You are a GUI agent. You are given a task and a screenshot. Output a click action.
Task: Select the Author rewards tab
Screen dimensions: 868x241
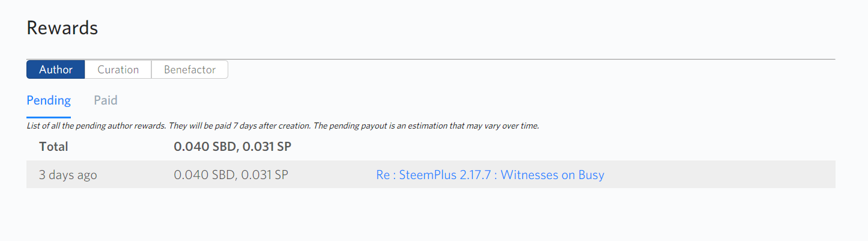pyautogui.click(x=56, y=70)
